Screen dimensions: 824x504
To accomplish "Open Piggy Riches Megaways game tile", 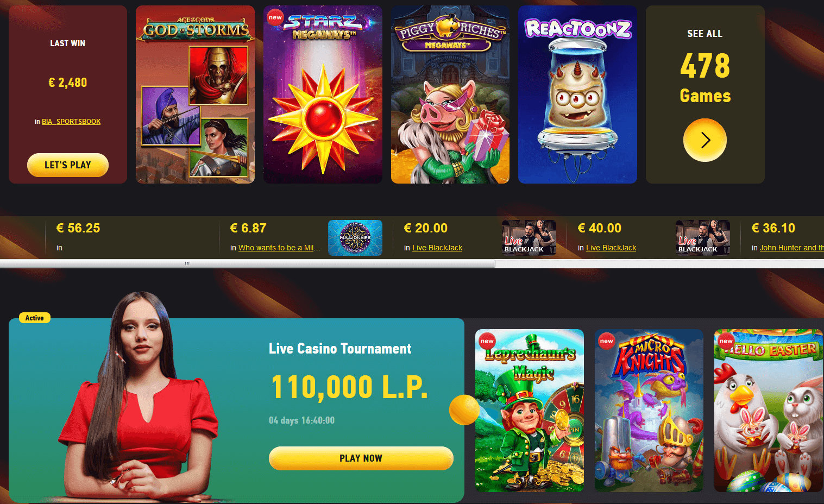I will [x=450, y=94].
